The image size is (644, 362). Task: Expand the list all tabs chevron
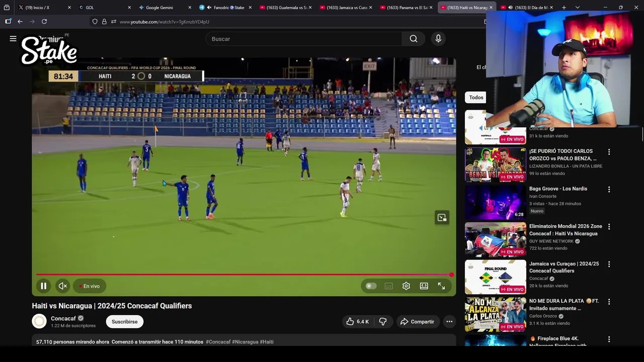click(x=578, y=8)
